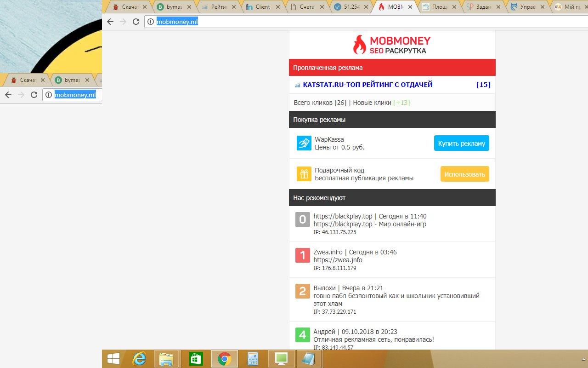This screenshot has height=368, width=588.
Task: Click chart icon beside KATSTAT.RU link
Action: [297, 85]
